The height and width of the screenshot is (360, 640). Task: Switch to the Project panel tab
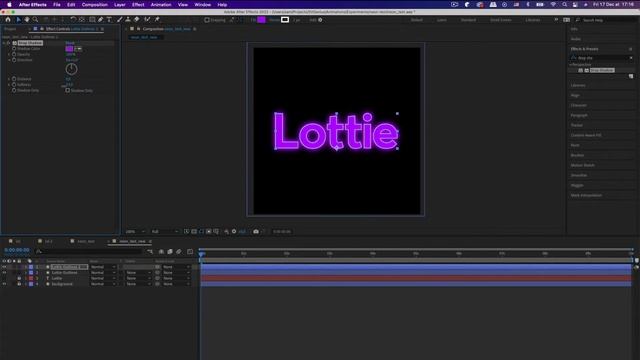click(10, 29)
